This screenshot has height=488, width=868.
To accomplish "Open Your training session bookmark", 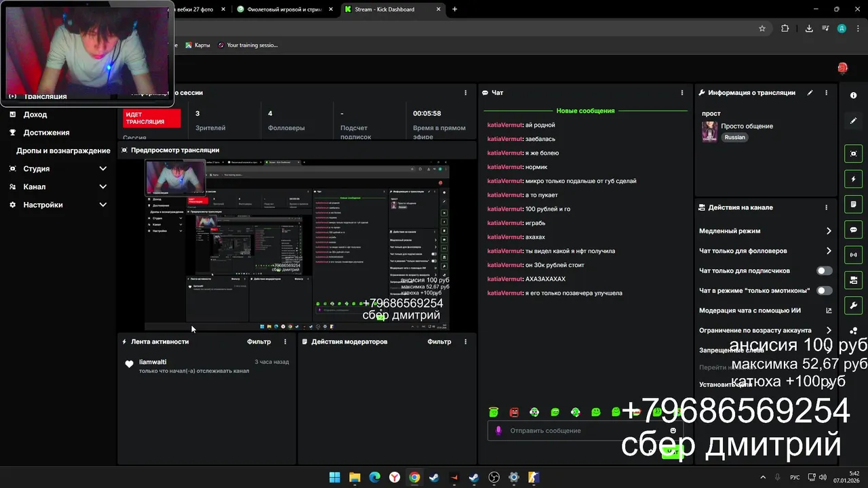I will [248, 45].
